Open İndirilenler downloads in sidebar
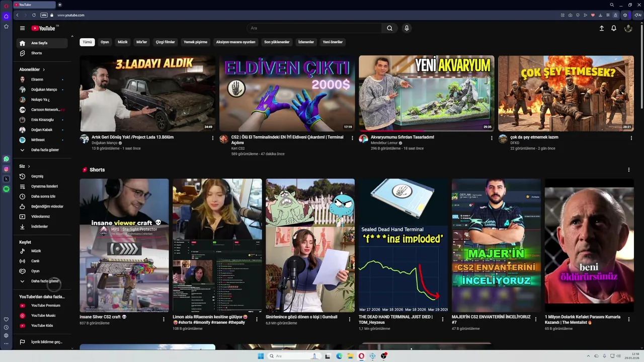 tap(42, 227)
